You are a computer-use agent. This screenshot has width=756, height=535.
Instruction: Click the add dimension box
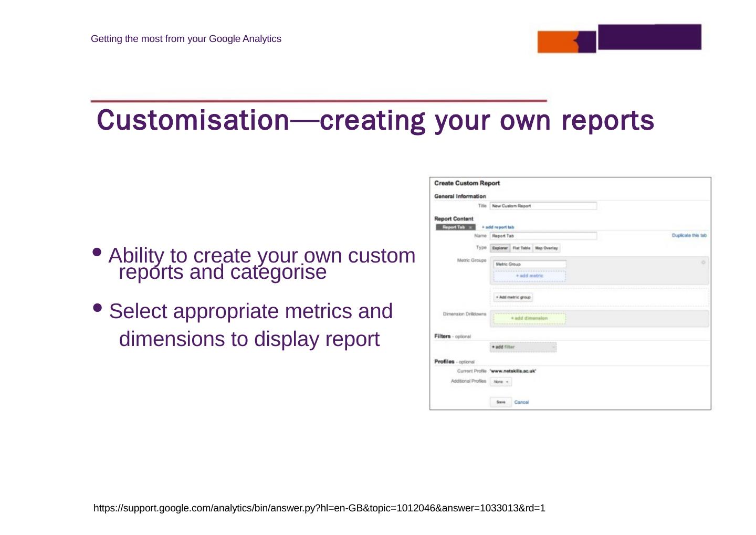[x=529, y=318]
